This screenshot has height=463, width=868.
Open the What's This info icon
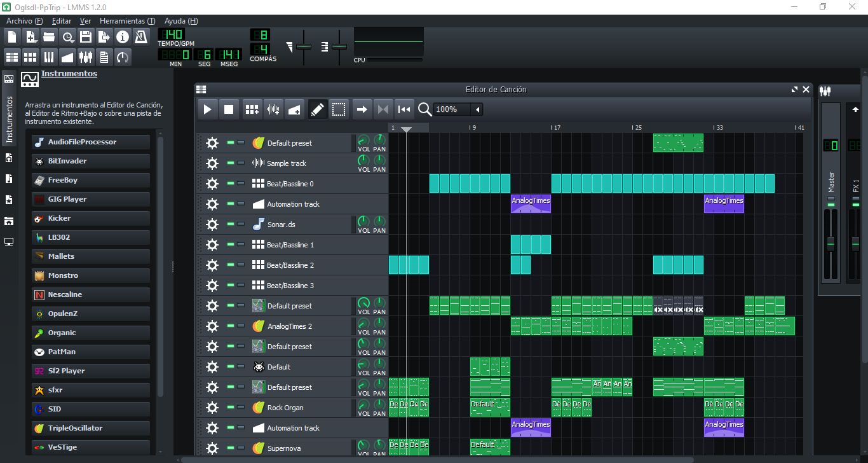pos(123,36)
